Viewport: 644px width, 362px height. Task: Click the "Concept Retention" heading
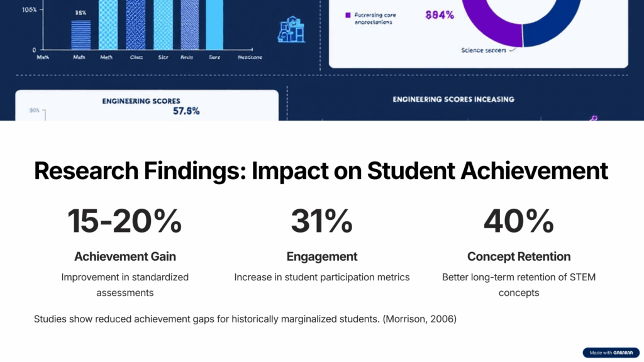[x=519, y=256]
